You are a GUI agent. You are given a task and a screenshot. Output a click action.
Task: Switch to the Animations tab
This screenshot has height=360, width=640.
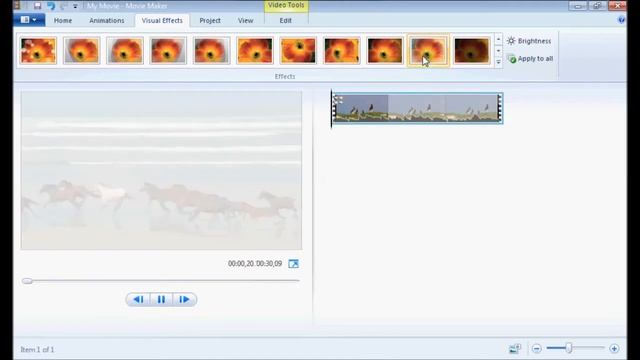pyautogui.click(x=107, y=20)
